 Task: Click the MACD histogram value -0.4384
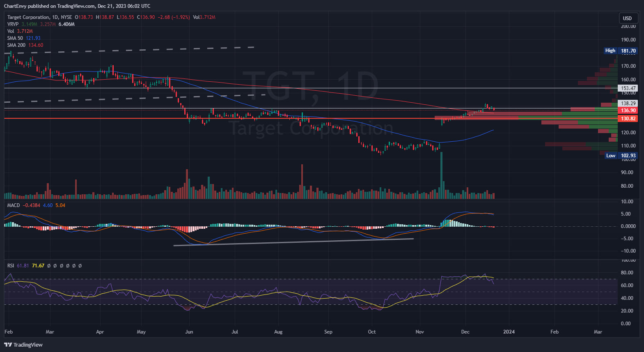pyautogui.click(x=31, y=205)
